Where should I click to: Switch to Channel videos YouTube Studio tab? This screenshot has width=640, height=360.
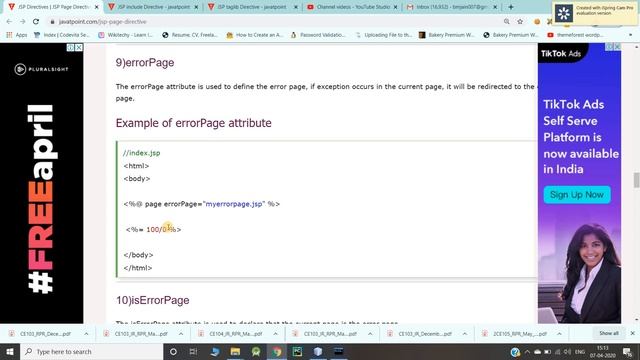pos(352,7)
